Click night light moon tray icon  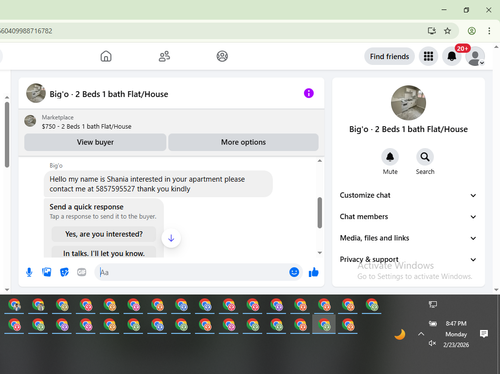click(x=400, y=334)
